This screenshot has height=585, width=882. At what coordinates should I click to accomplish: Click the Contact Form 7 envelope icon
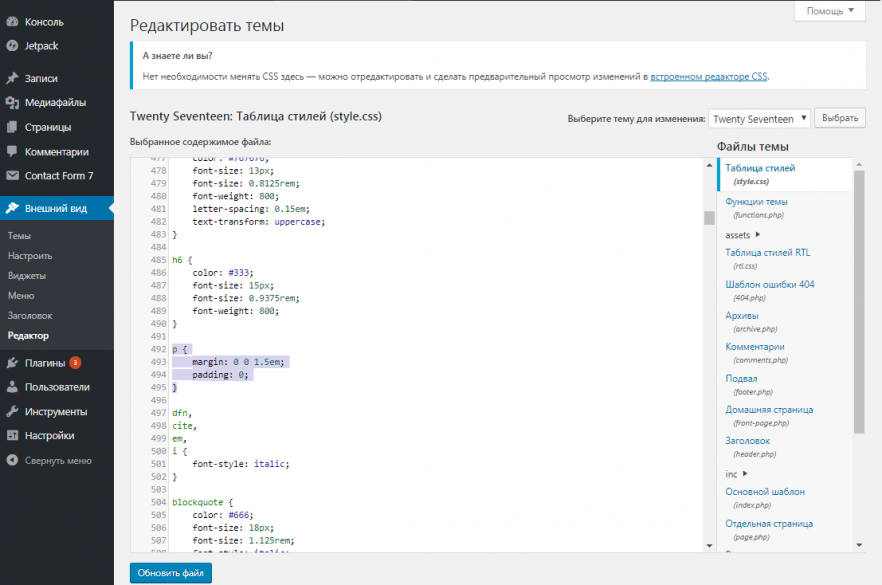coord(12,176)
